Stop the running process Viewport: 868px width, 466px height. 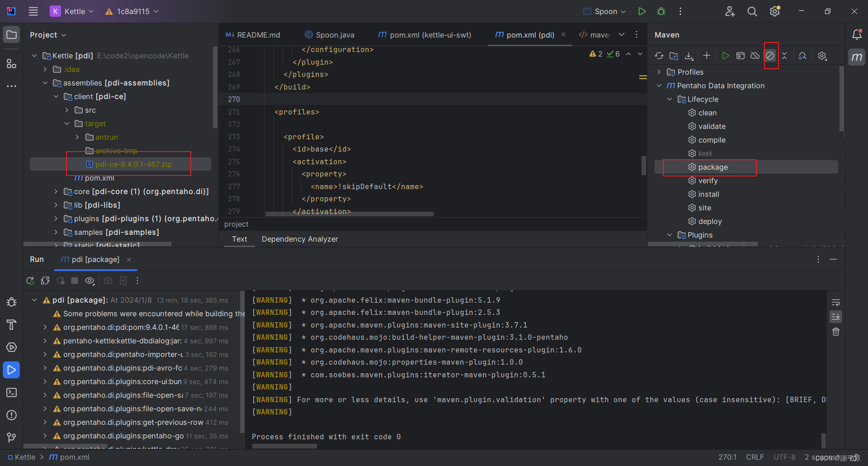(75, 281)
